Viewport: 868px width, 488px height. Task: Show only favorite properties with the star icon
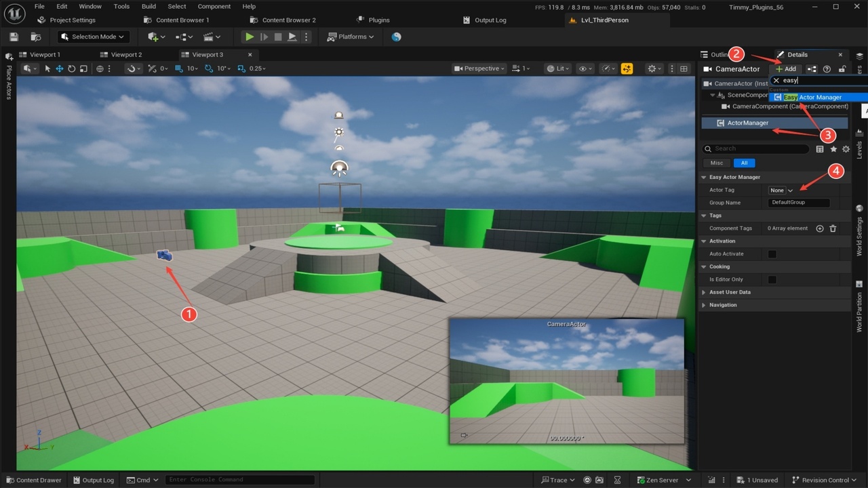coord(833,149)
